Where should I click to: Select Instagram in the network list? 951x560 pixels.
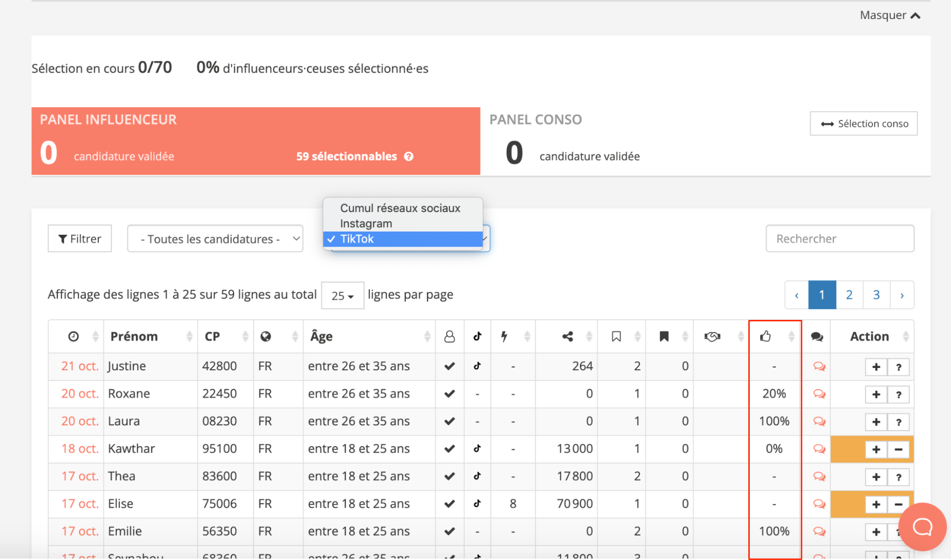click(366, 223)
